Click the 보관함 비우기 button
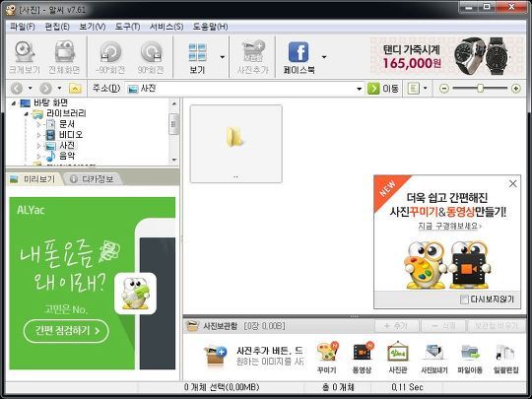This screenshot has height=399, width=532. (x=496, y=326)
